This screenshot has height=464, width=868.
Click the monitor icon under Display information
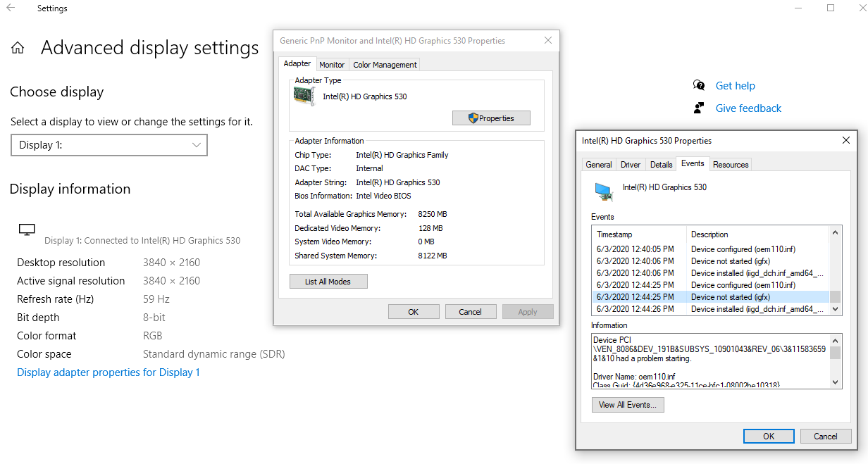tap(27, 230)
